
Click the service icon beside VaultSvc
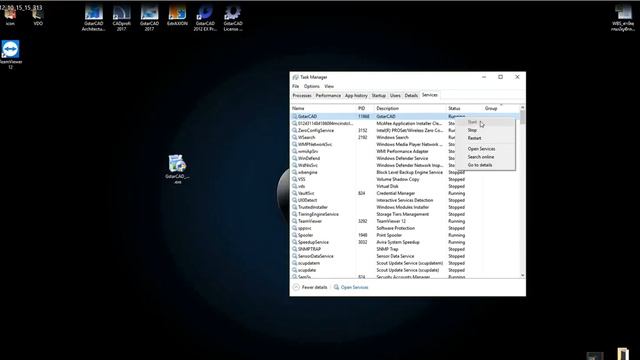click(x=294, y=193)
